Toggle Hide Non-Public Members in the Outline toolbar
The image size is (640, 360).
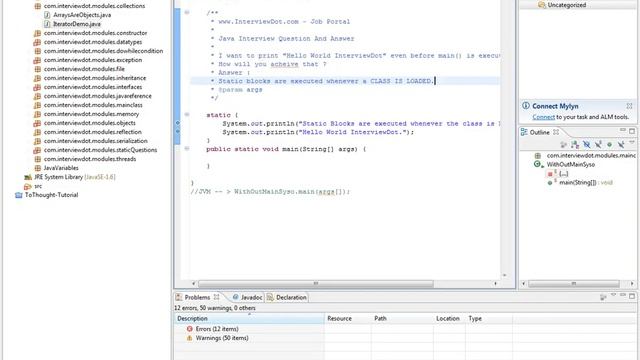[609, 144]
